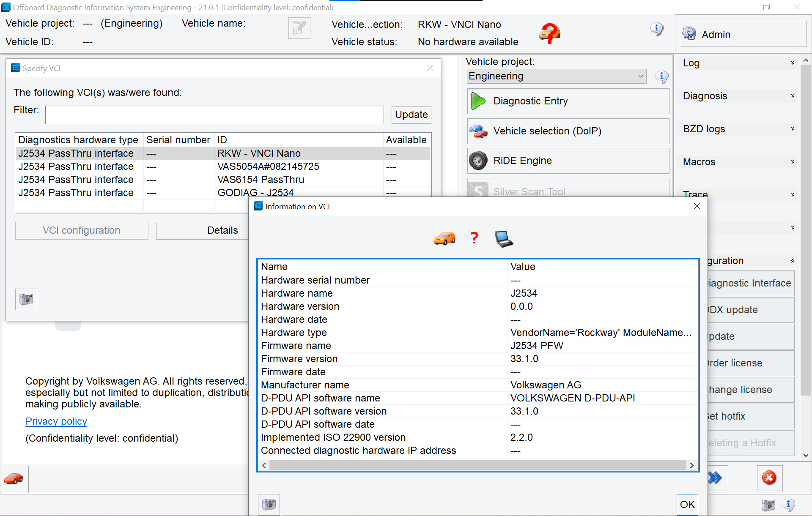
Task: Click the VCI info table horizontal scrollbar track
Action: point(477,465)
